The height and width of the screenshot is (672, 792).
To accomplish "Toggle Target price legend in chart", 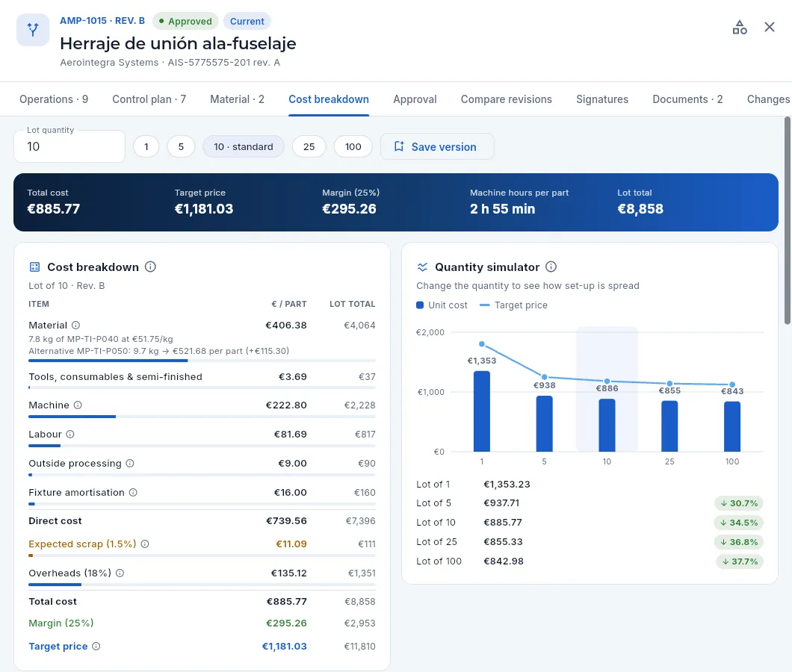I will click(x=514, y=305).
